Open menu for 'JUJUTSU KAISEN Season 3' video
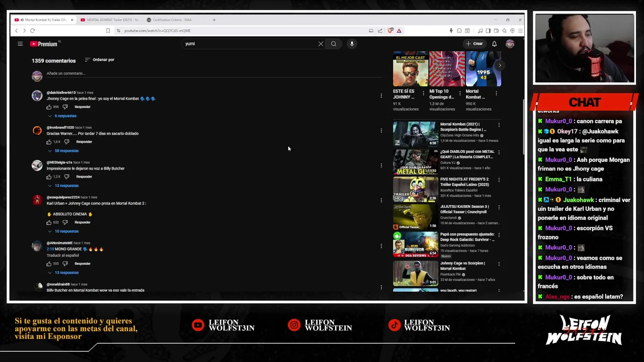The height and width of the screenshot is (362, 644). tap(499, 208)
